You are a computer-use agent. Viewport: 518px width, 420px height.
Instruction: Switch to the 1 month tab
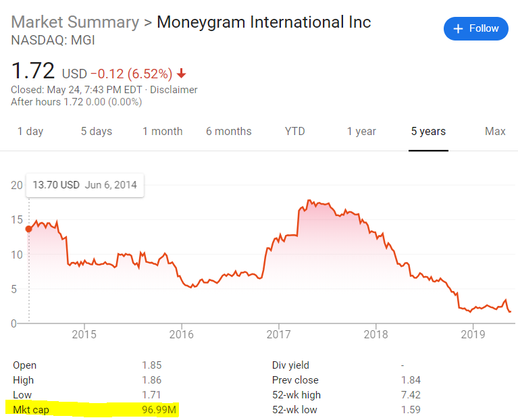[x=162, y=132]
